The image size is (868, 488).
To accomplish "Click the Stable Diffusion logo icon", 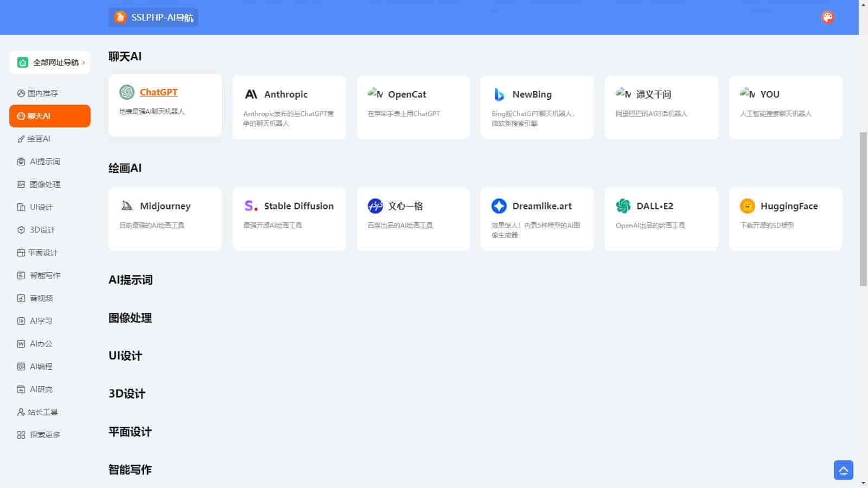I will [251, 206].
